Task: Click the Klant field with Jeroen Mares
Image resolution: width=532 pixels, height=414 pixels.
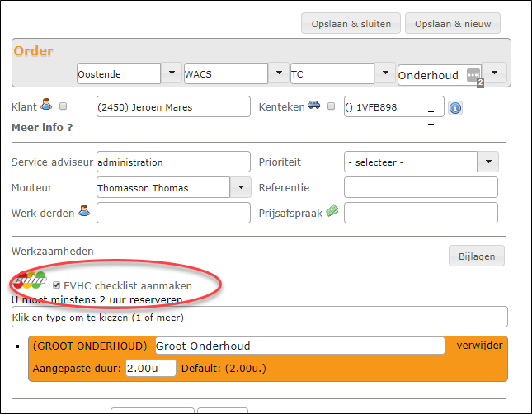Action: point(173,106)
